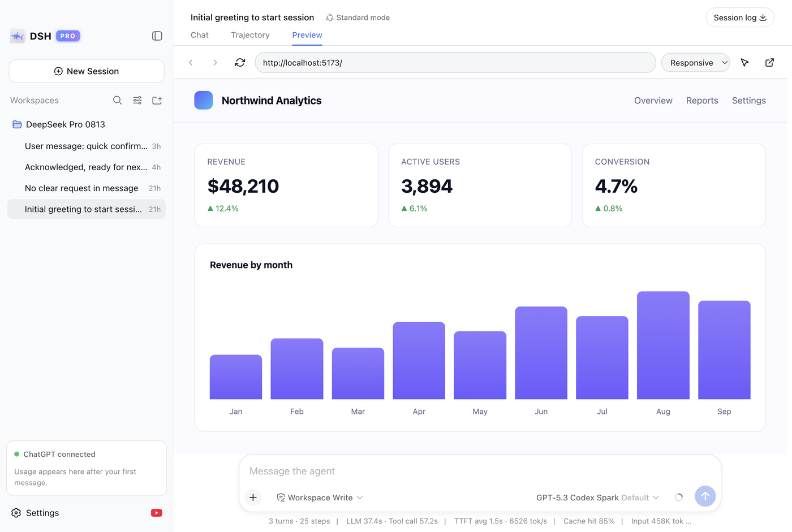The height and width of the screenshot is (532, 792).
Task: Click 'Input 458K tok' status entry
Action: (661, 521)
